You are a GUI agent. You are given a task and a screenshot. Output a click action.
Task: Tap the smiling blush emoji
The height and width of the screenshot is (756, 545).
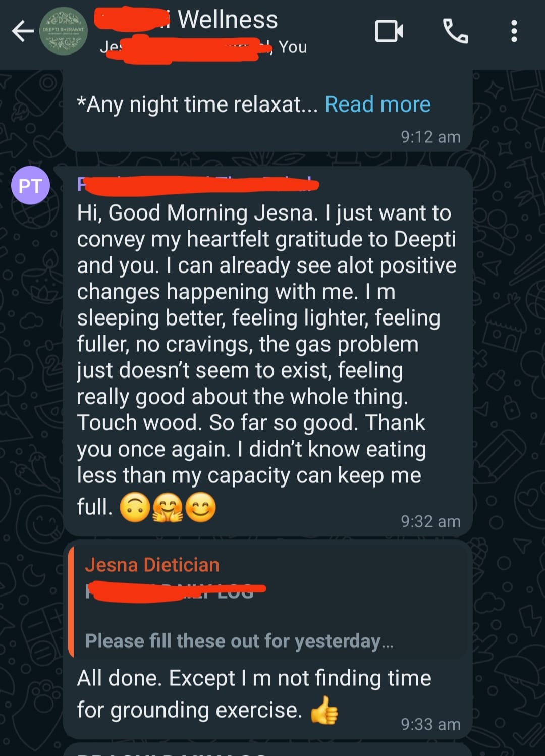pos(201,507)
